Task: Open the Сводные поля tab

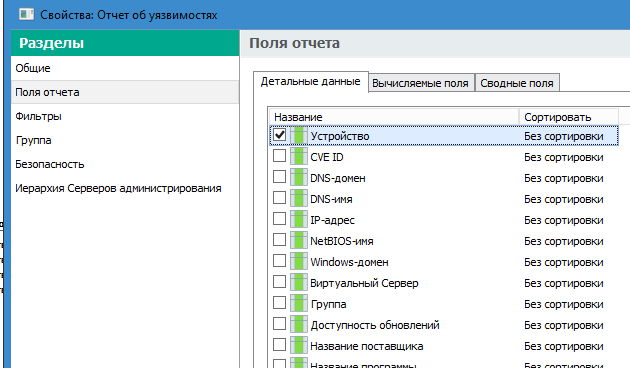Action: point(517,83)
